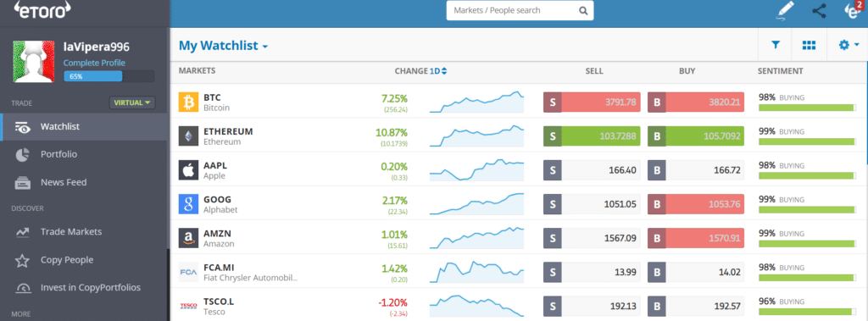Click the FCA logo icon

[188, 272]
